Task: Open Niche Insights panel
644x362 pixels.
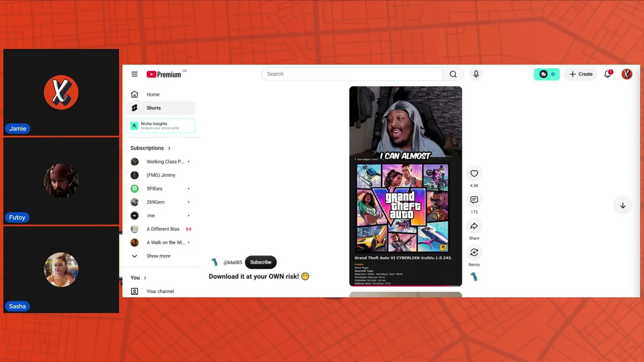Action: 161,126
